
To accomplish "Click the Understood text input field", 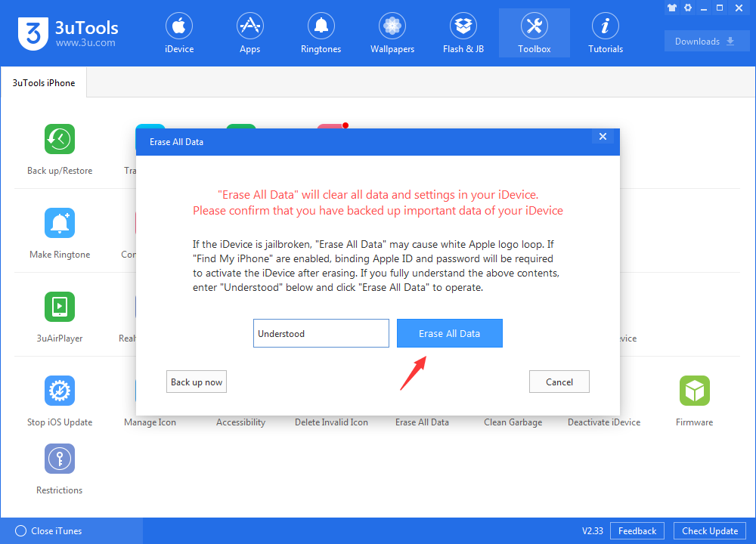I will (x=321, y=333).
